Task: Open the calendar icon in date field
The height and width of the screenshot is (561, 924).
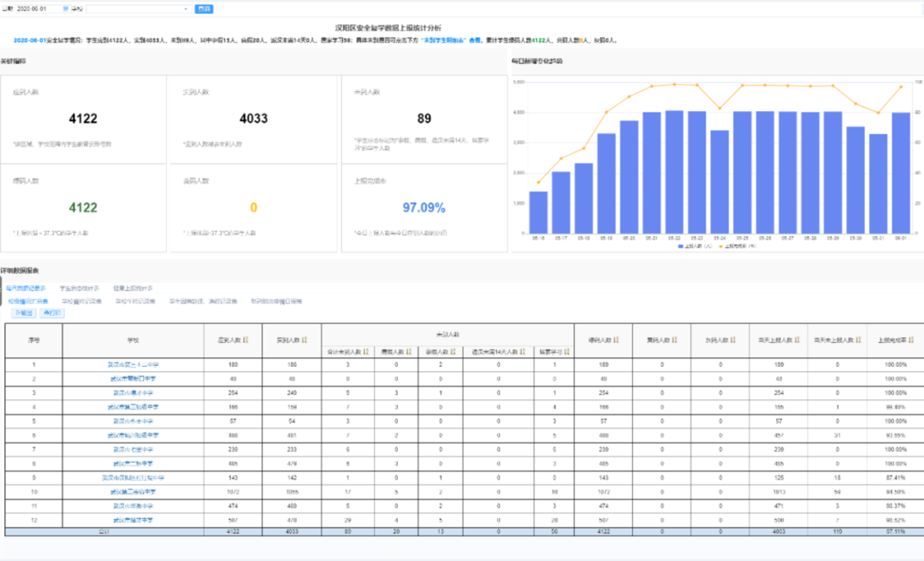Action: coord(67,9)
